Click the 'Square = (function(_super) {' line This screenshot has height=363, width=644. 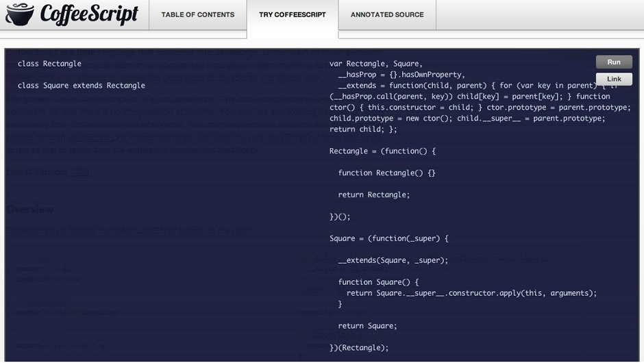pyautogui.click(x=389, y=238)
